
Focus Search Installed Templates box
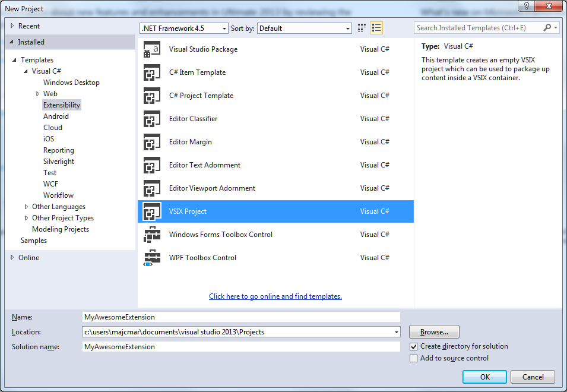coord(478,28)
